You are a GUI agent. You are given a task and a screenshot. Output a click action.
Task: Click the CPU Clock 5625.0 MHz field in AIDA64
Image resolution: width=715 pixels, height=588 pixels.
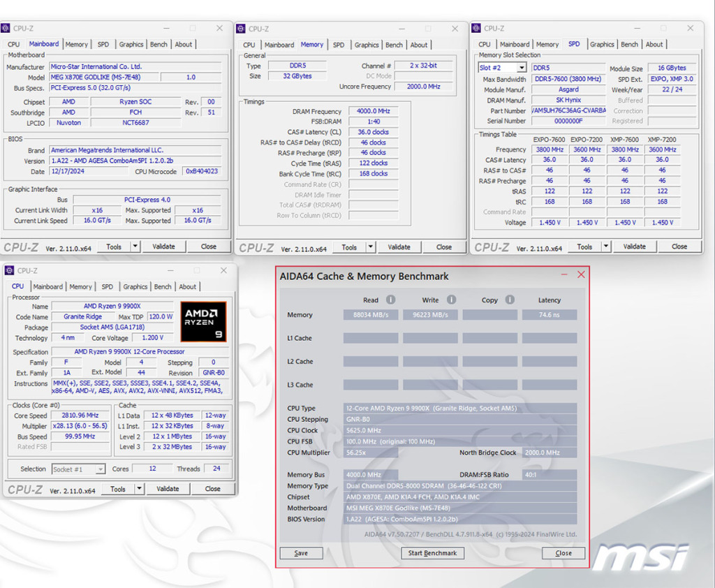tap(460, 430)
